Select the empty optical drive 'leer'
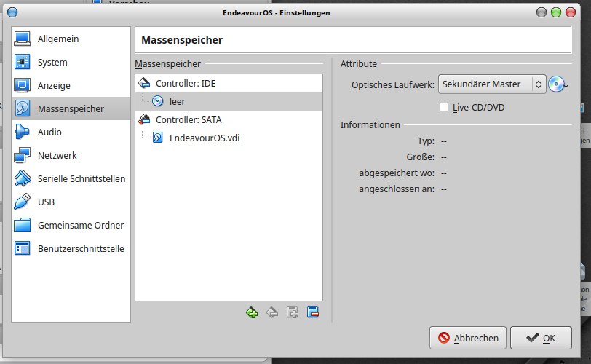Image resolution: width=591 pixels, height=364 pixels. coord(229,101)
